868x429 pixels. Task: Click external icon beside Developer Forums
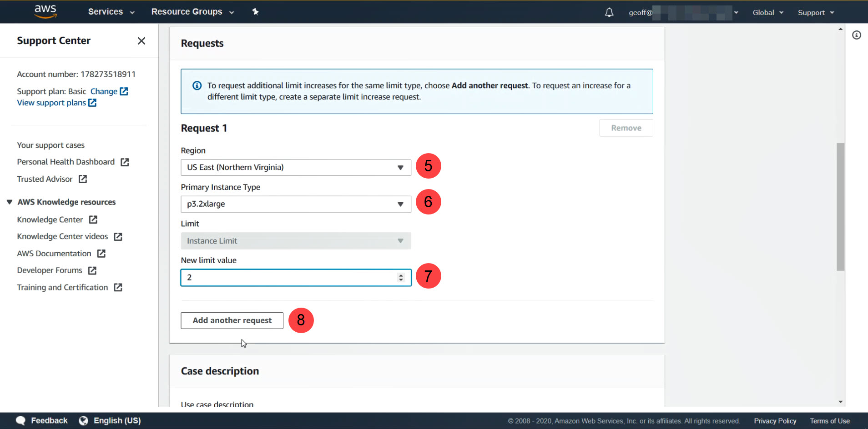coord(92,270)
